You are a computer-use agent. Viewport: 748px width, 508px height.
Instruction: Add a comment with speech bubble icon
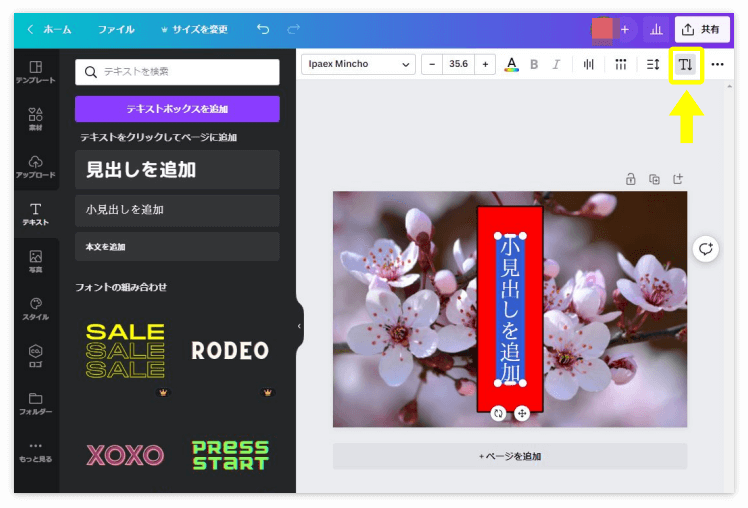(706, 249)
